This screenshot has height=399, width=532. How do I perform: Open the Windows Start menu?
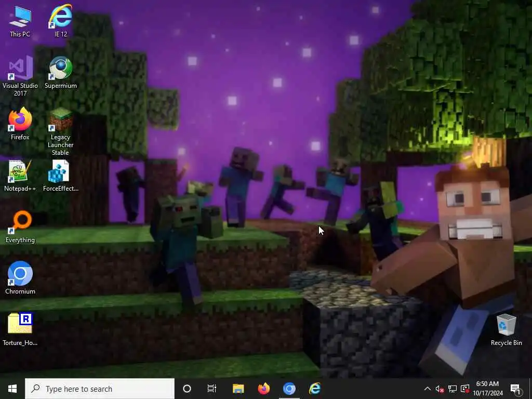point(12,389)
